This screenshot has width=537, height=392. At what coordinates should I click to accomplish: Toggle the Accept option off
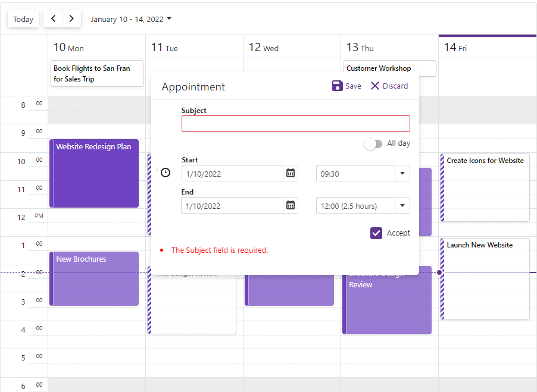pyautogui.click(x=376, y=233)
